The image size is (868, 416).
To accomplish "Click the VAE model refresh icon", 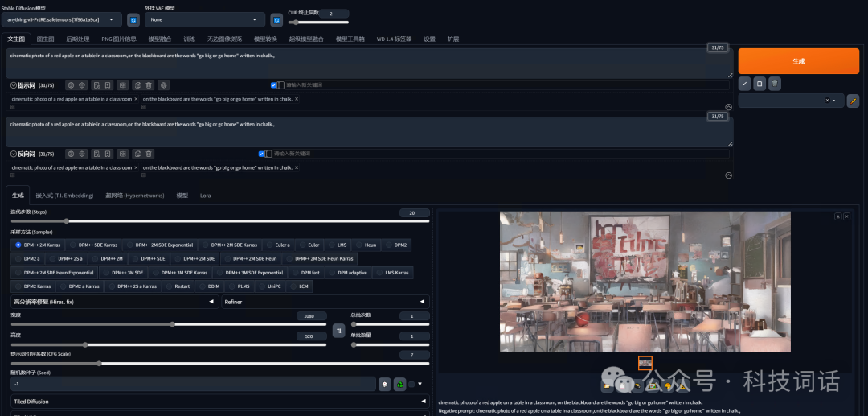I will coord(276,19).
